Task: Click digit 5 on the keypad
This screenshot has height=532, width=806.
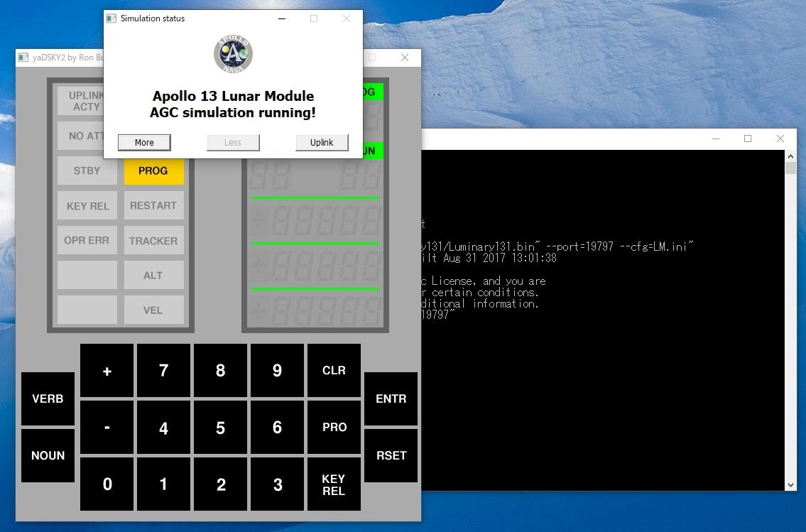Action: click(x=221, y=427)
